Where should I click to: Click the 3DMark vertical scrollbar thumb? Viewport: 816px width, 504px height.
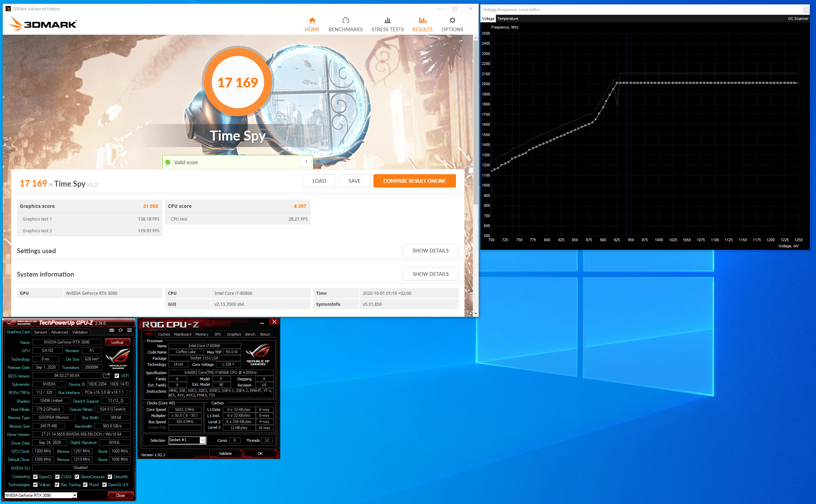(x=476, y=122)
